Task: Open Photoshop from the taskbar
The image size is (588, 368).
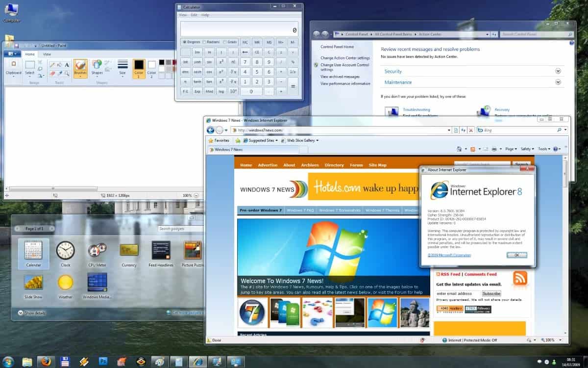Action: [x=103, y=362]
